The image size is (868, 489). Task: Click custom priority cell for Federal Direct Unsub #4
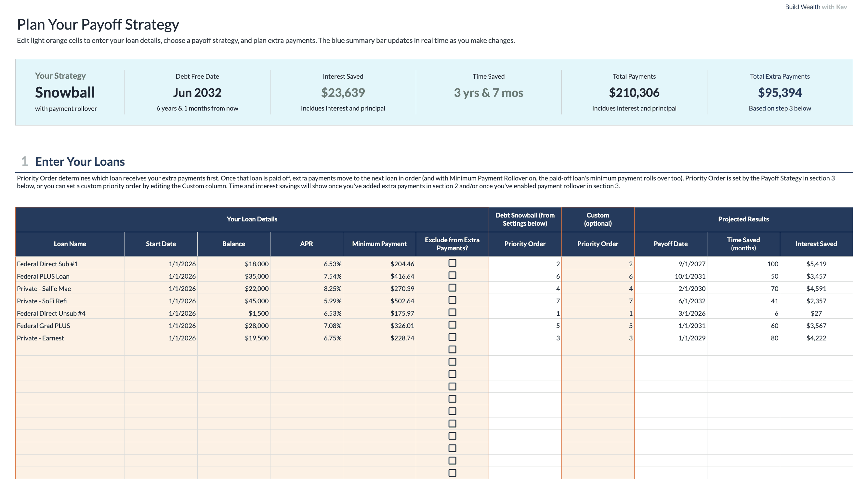click(x=598, y=313)
